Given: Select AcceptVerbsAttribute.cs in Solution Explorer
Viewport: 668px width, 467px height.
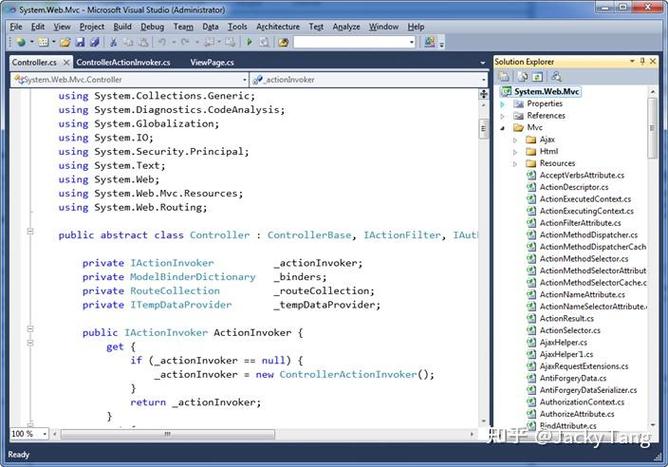Looking at the screenshot, I should pyautogui.click(x=582, y=175).
